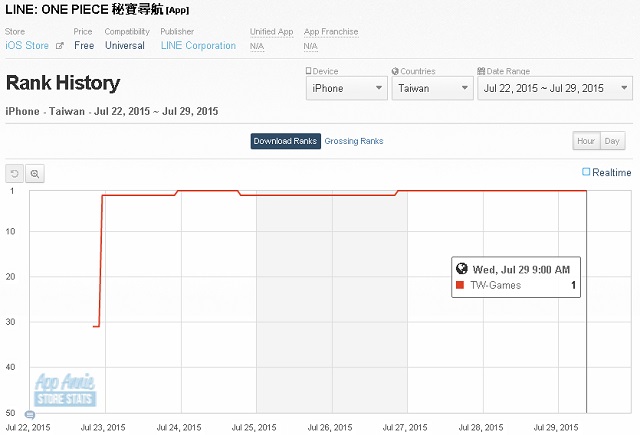Image resolution: width=640 pixels, height=435 pixels.
Task: Open the iOS Store link
Action: [x=27, y=46]
